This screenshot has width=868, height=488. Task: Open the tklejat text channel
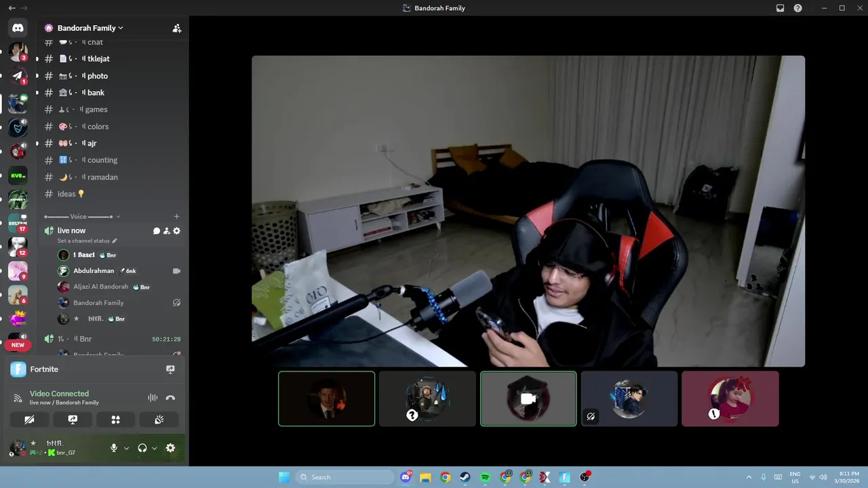113,59
